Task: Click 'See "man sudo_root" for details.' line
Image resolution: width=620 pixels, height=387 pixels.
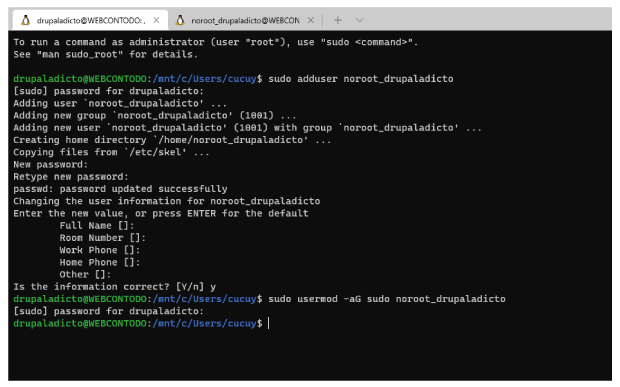Action: point(106,54)
